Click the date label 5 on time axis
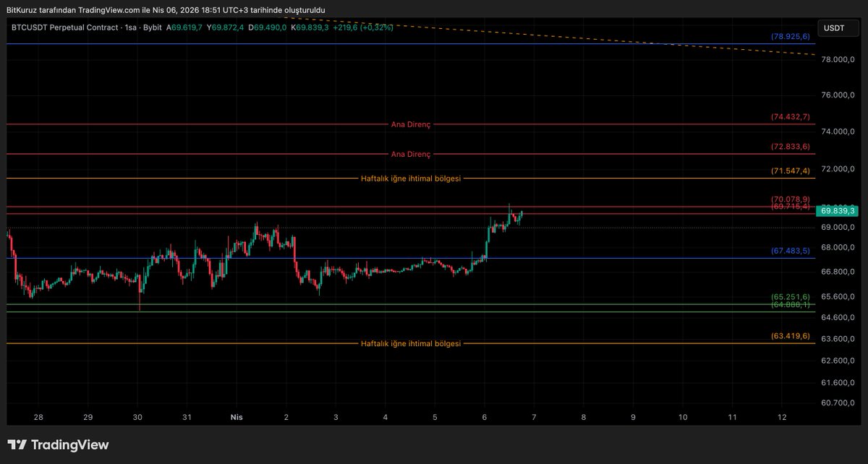The height and width of the screenshot is (464, 868). [x=435, y=418]
